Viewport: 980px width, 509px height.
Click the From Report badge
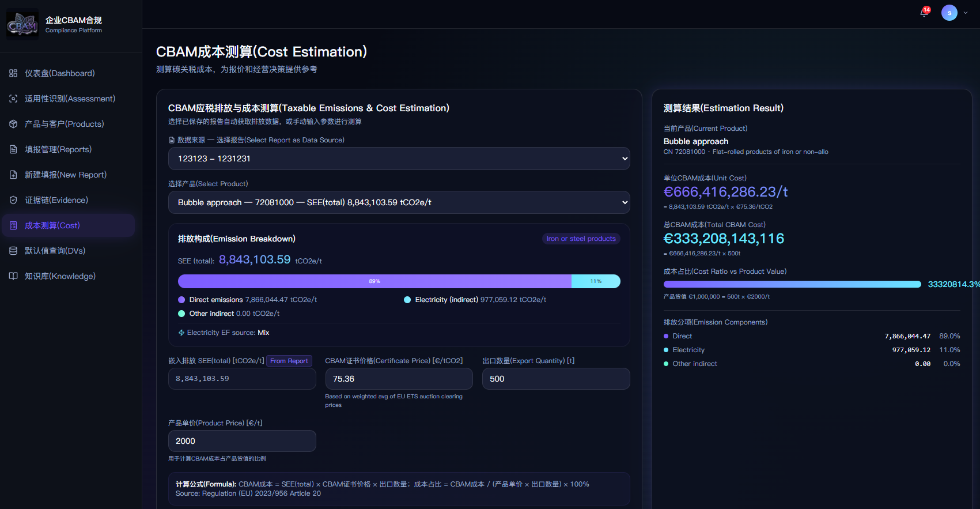pyautogui.click(x=289, y=361)
